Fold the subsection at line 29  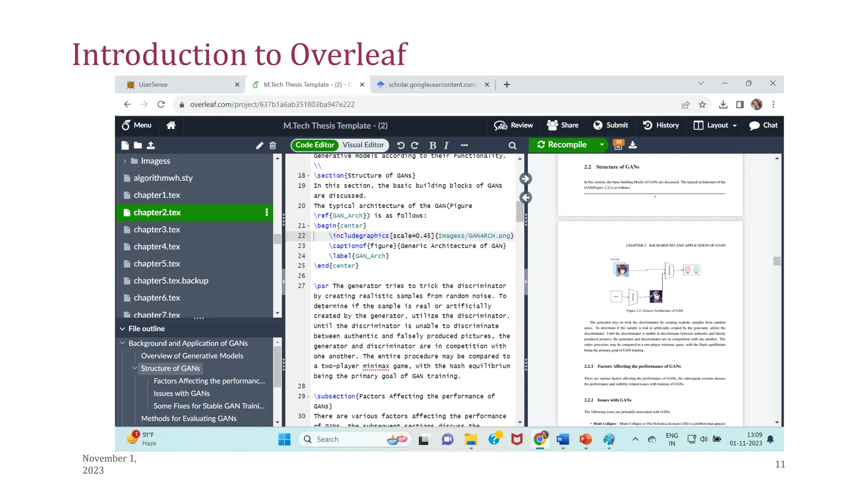pyautogui.click(x=309, y=396)
